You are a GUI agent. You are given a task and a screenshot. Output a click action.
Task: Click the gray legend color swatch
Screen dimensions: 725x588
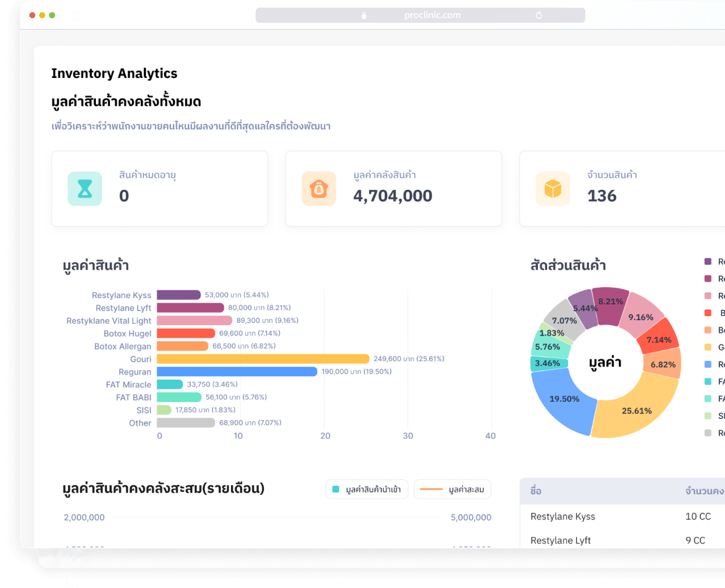click(708, 433)
